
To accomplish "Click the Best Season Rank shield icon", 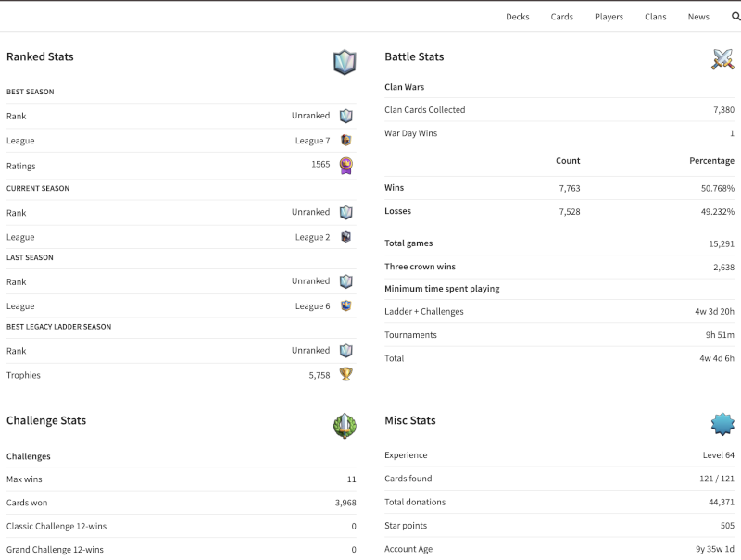I will click(x=346, y=116).
